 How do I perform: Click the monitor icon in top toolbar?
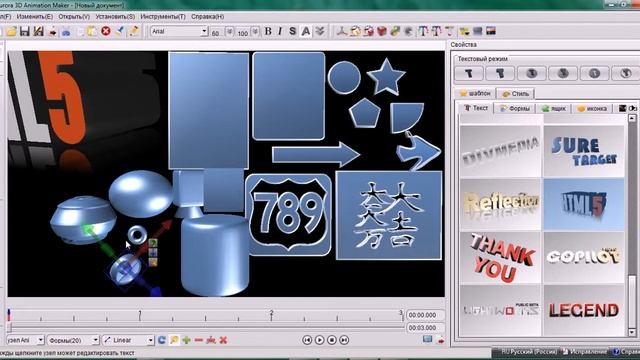[x=478, y=31]
